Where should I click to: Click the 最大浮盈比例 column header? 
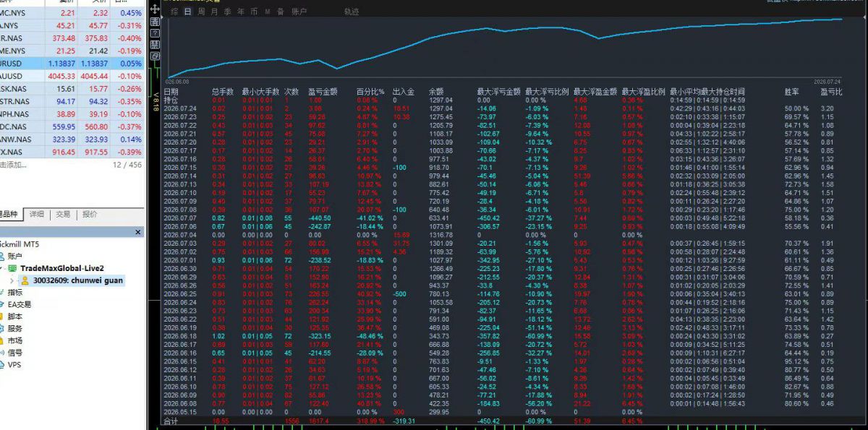coord(643,93)
